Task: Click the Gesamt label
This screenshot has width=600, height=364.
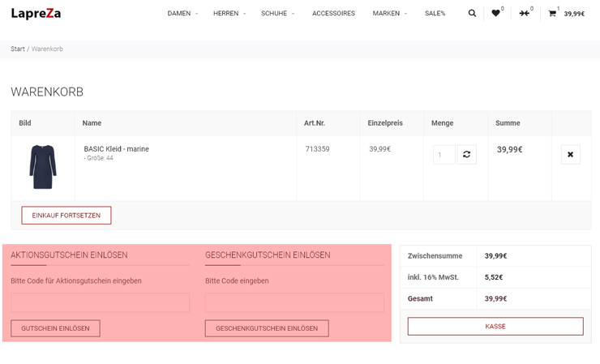Action: pos(420,298)
